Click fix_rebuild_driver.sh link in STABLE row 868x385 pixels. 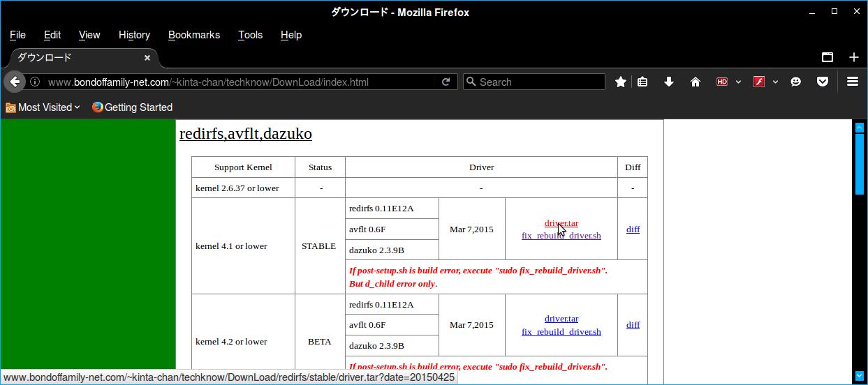[561, 236]
